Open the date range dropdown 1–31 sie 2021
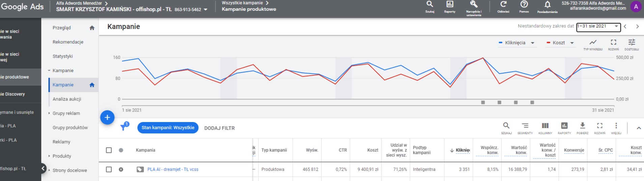Screen dimensions: 644x181 598,27
